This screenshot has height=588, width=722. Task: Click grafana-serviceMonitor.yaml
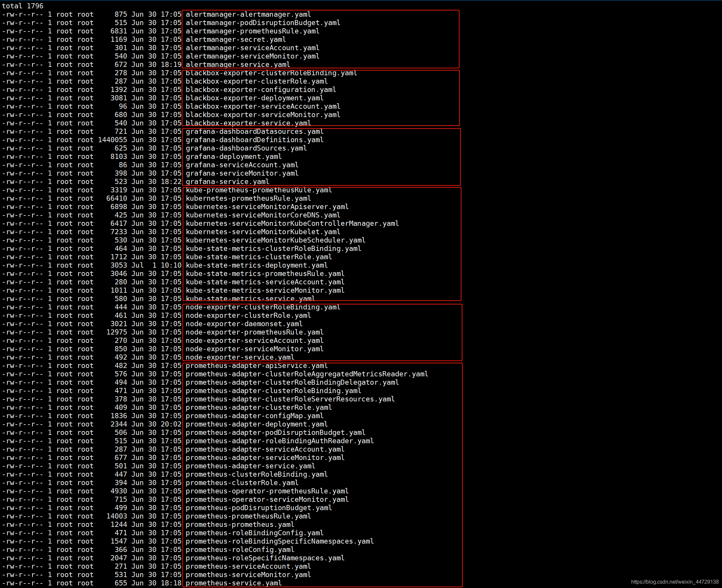pyautogui.click(x=242, y=173)
